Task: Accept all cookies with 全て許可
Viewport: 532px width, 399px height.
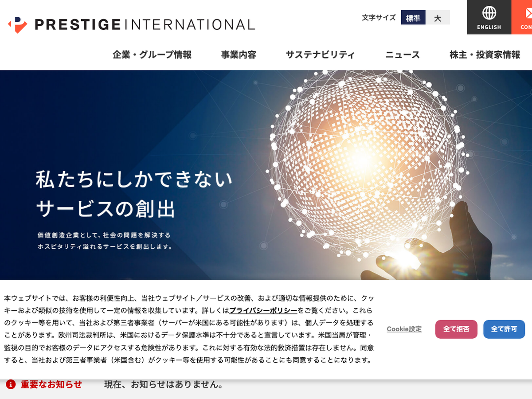Action: pos(504,329)
